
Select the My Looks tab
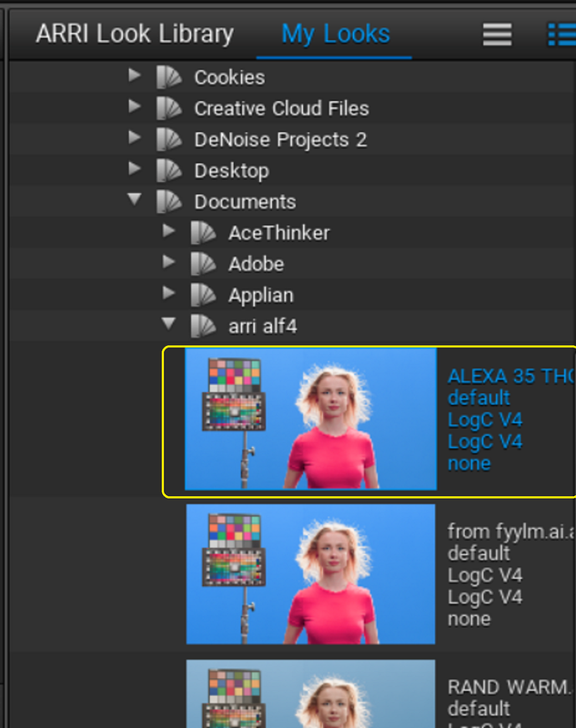point(336,34)
